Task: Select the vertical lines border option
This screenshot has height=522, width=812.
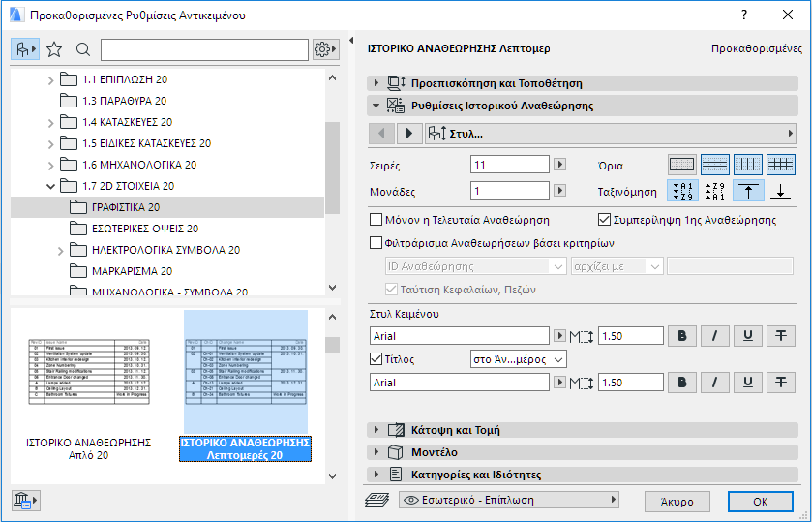Action: pos(748,165)
